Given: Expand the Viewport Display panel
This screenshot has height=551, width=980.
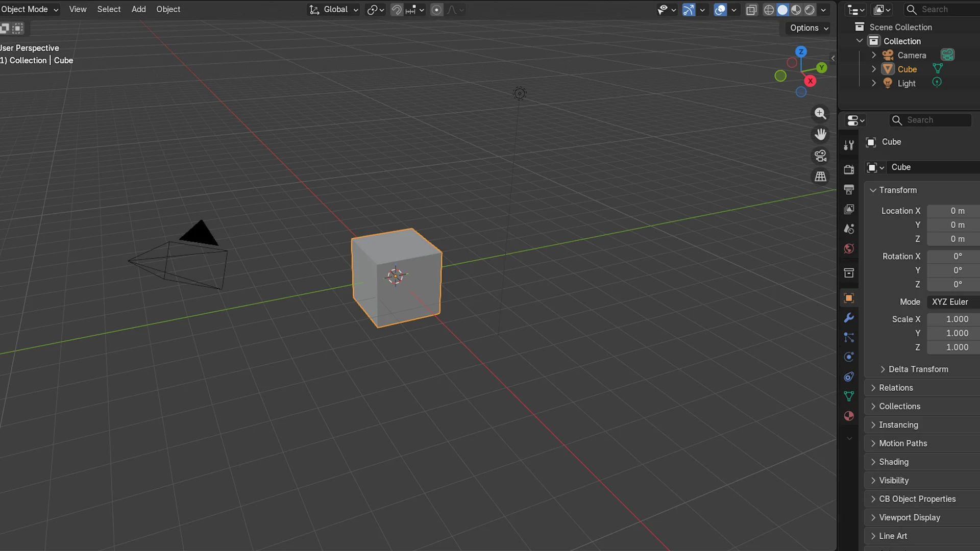Looking at the screenshot, I should [909, 517].
